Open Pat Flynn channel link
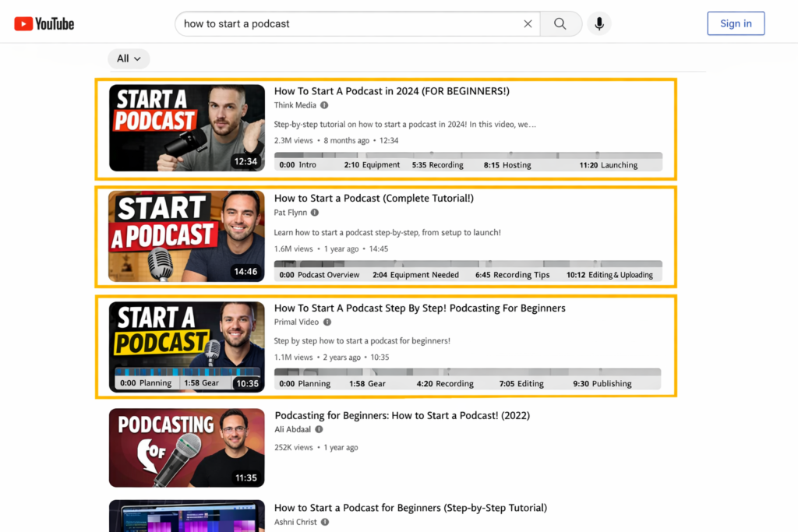The height and width of the screenshot is (532, 798). (x=291, y=213)
